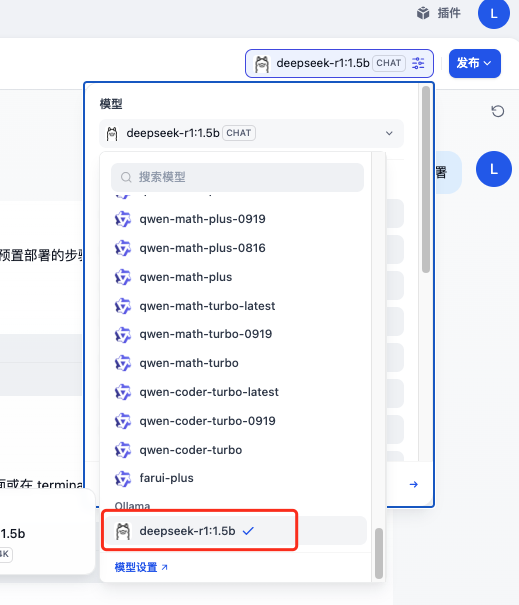Click the settings panel scrollbar thumb
This screenshot has width=519, height=605.
[x=426, y=179]
